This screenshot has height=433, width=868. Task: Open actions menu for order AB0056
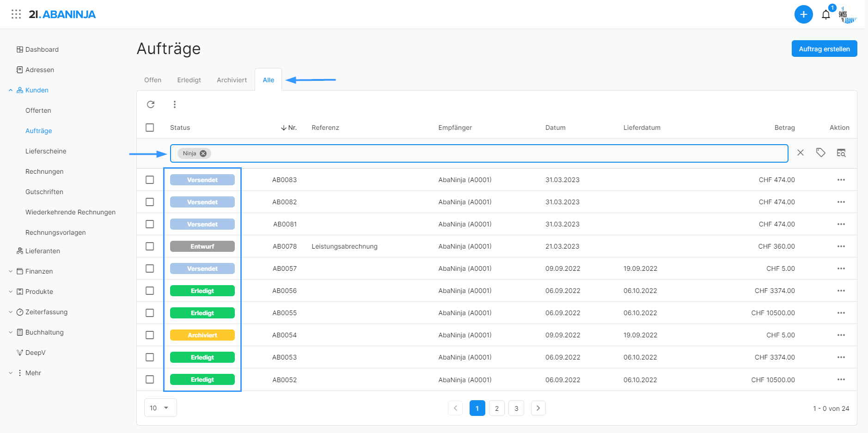coord(841,291)
